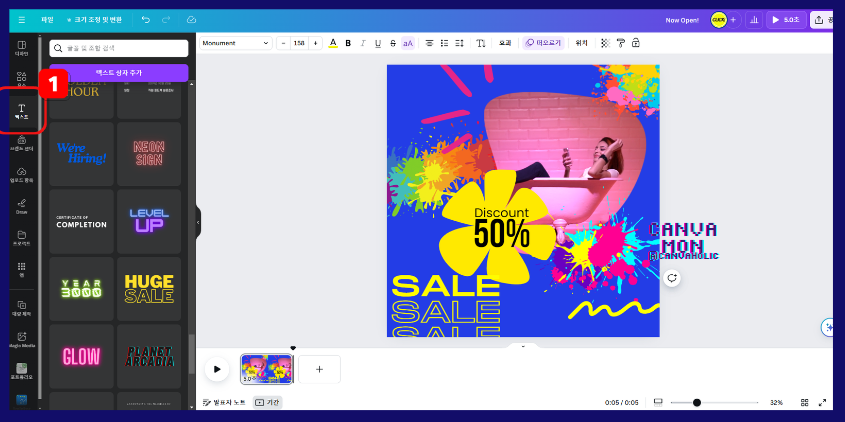Click the purple add text box button
The image size is (845, 422).
(119, 73)
